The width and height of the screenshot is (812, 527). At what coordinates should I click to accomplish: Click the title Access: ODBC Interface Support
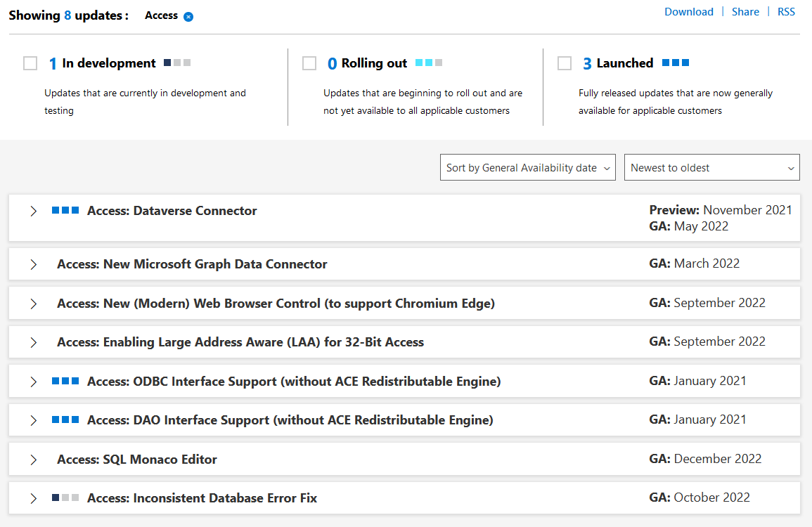(x=294, y=382)
